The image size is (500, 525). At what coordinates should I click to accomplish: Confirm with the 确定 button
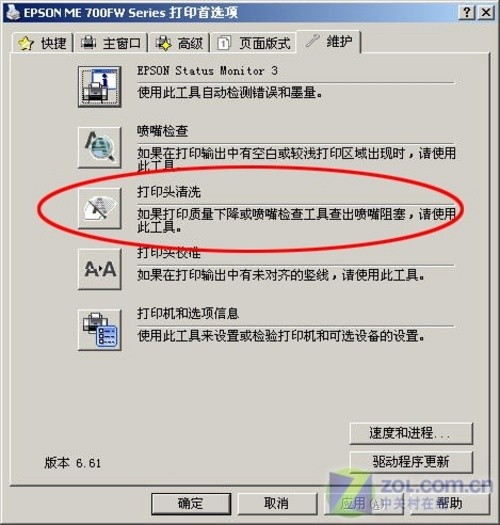[x=191, y=503]
